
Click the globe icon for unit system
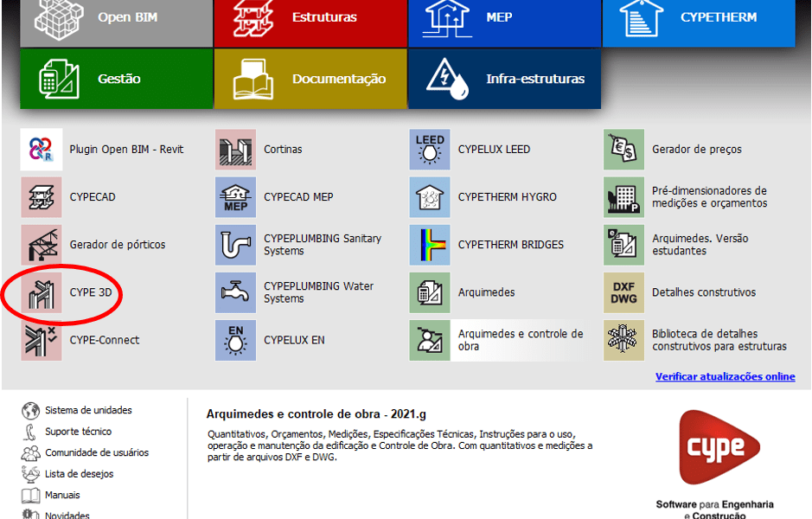click(30, 411)
